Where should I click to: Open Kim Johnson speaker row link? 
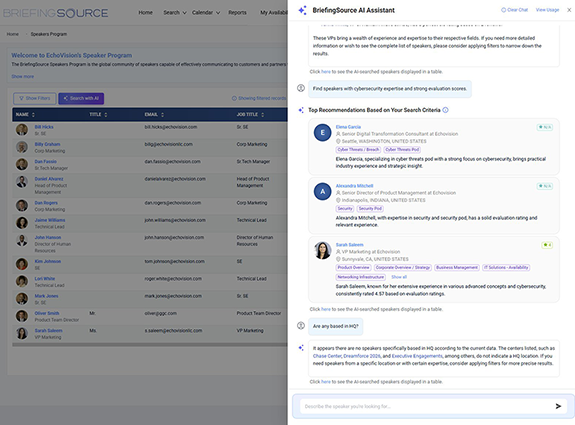[48, 261]
